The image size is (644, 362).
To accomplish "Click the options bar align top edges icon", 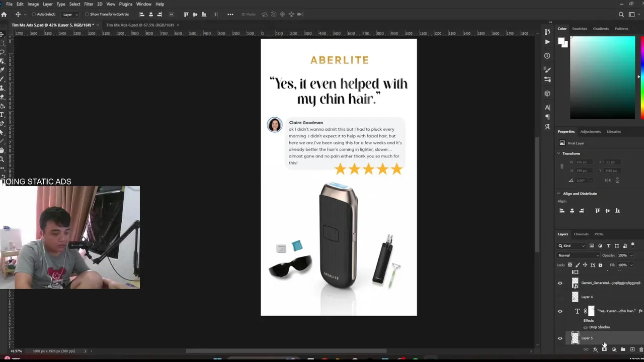I will [x=186, y=14].
